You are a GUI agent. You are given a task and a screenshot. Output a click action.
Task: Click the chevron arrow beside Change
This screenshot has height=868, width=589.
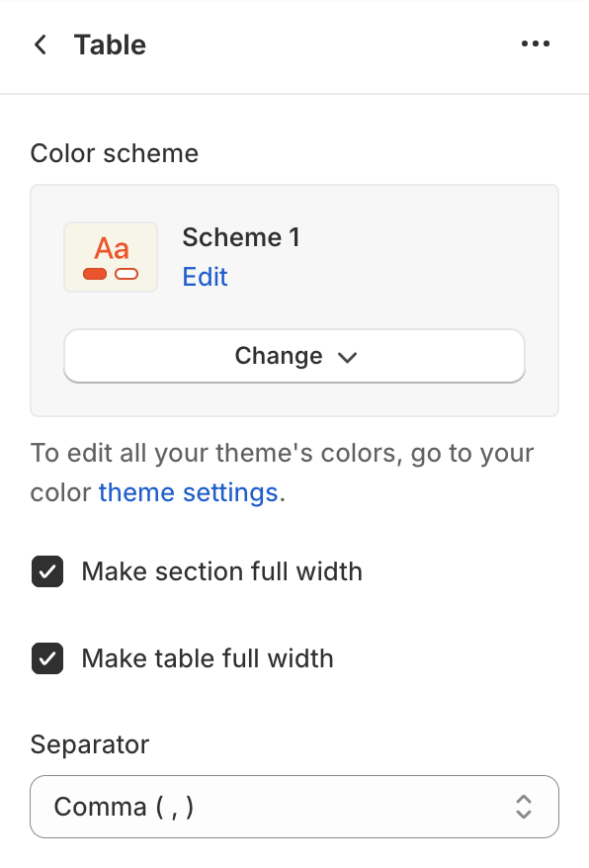(348, 358)
